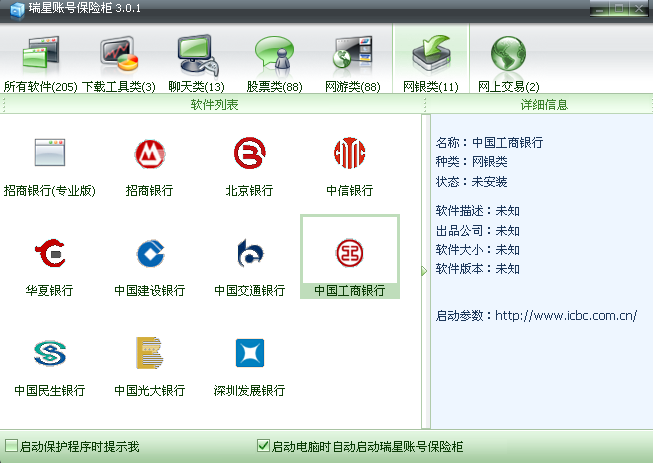Select the 北京银行 logo icon

pyautogui.click(x=249, y=153)
